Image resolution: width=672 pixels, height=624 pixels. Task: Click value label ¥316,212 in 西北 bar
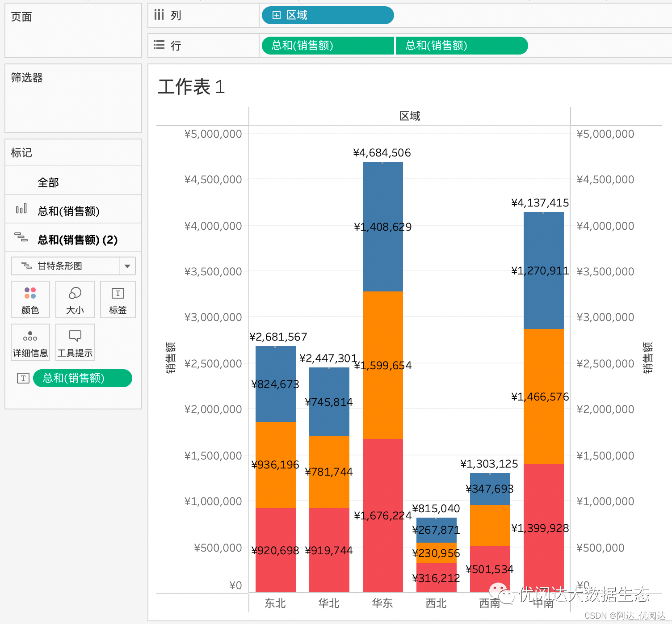click(x=436, y=578)
